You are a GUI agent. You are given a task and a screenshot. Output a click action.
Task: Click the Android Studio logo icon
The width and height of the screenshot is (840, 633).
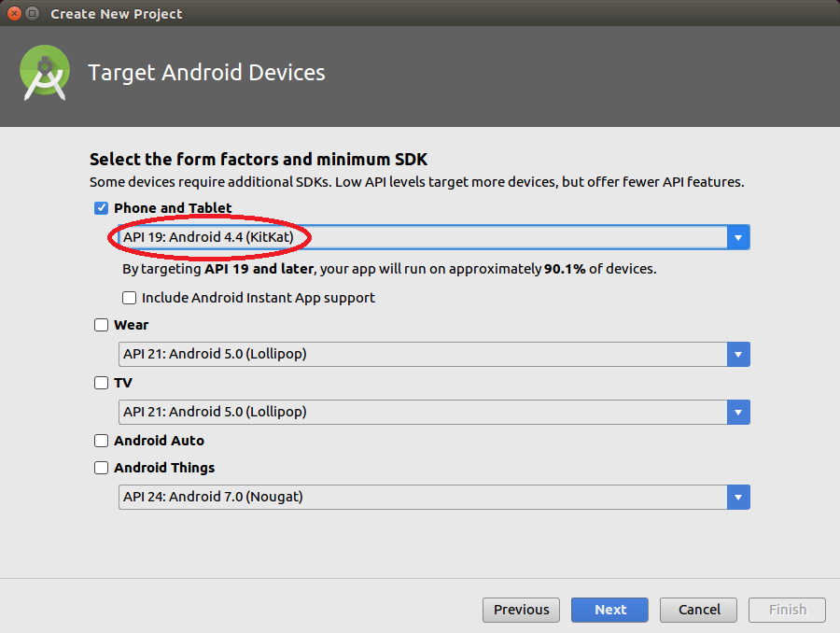click(45, 73)
